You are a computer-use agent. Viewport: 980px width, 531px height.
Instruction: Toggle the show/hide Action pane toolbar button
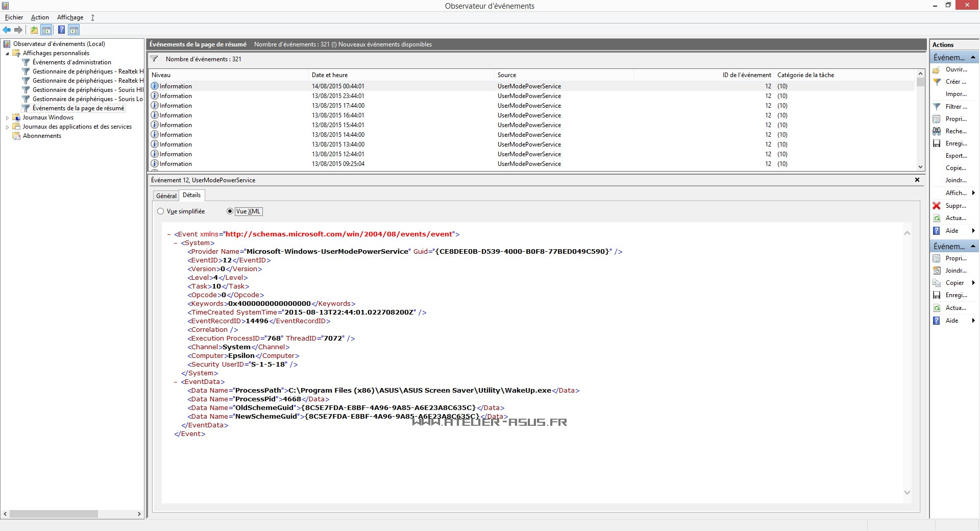click(74, 30)
